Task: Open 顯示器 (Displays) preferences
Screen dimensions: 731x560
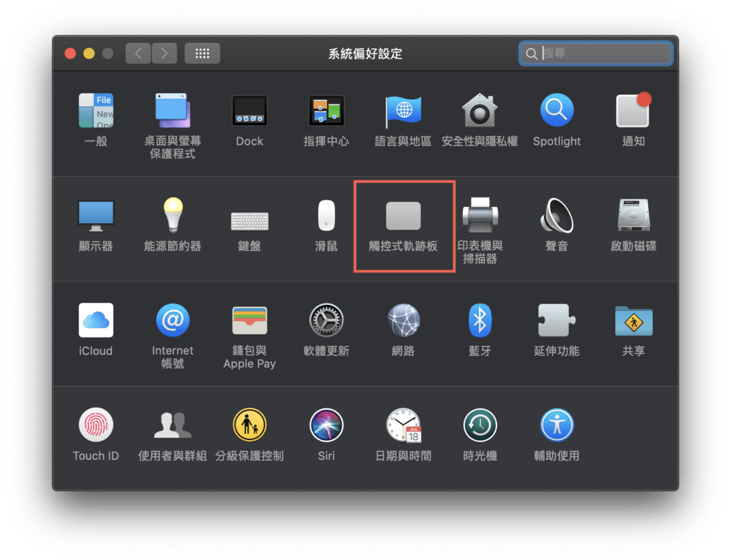Action: 96,215
